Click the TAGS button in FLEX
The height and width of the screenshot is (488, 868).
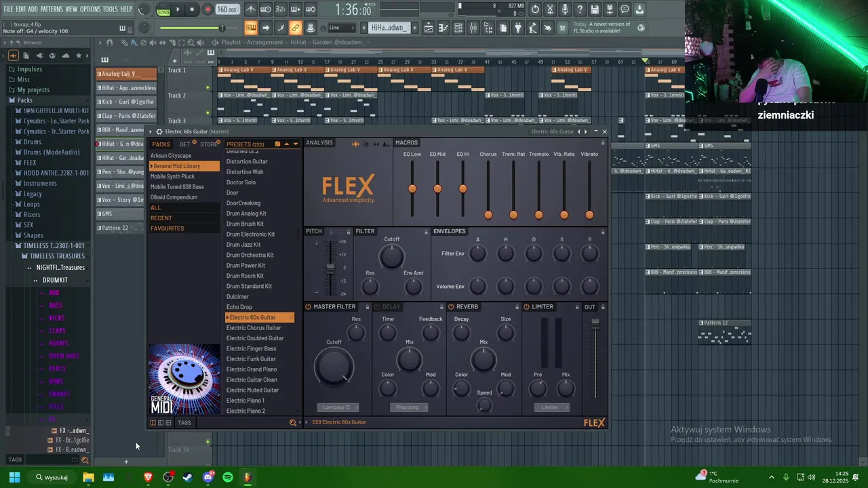184,422
